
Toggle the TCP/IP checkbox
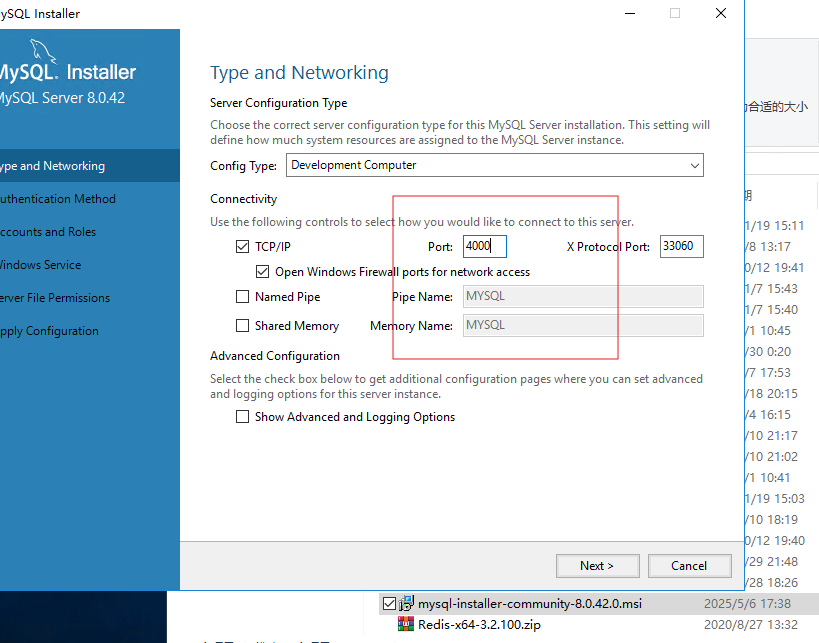(x=242, y=247)
